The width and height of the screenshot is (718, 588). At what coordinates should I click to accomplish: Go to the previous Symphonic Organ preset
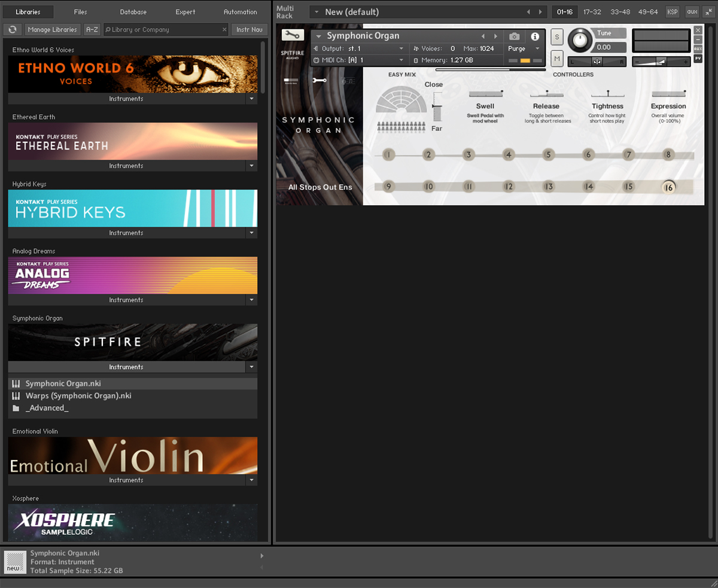483,36
